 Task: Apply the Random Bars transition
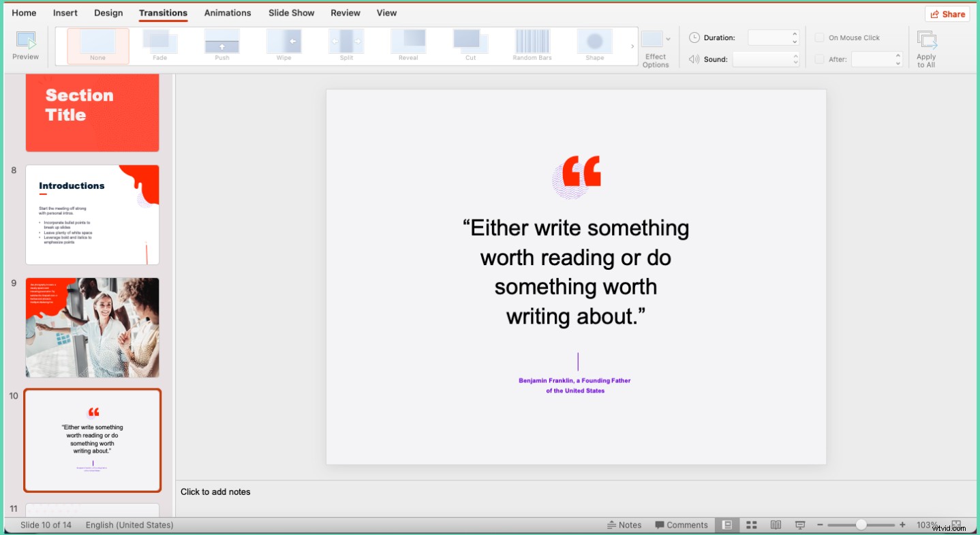tap(532, 43)
